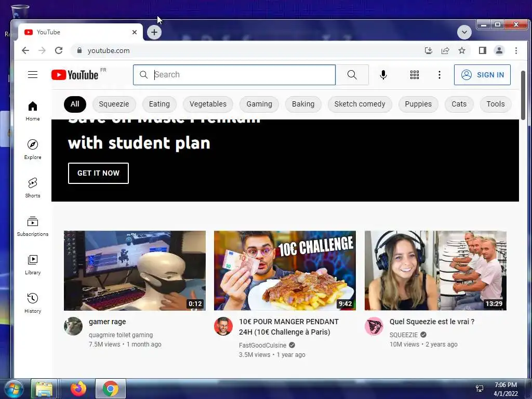Viewport: 532px width, 399px height.
Task: Click browser back arrow
Action: click(x=25, y=50)
